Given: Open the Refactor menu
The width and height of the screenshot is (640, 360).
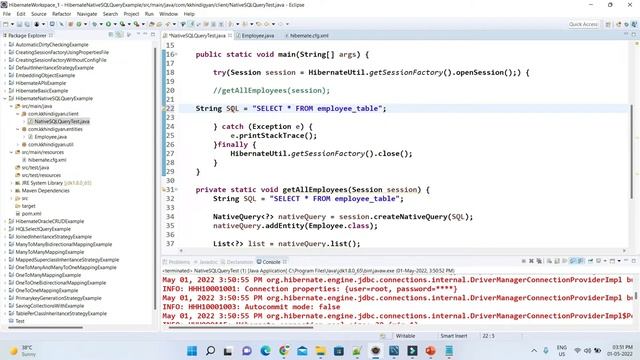Looking at the screenshot, I should 62,14.
